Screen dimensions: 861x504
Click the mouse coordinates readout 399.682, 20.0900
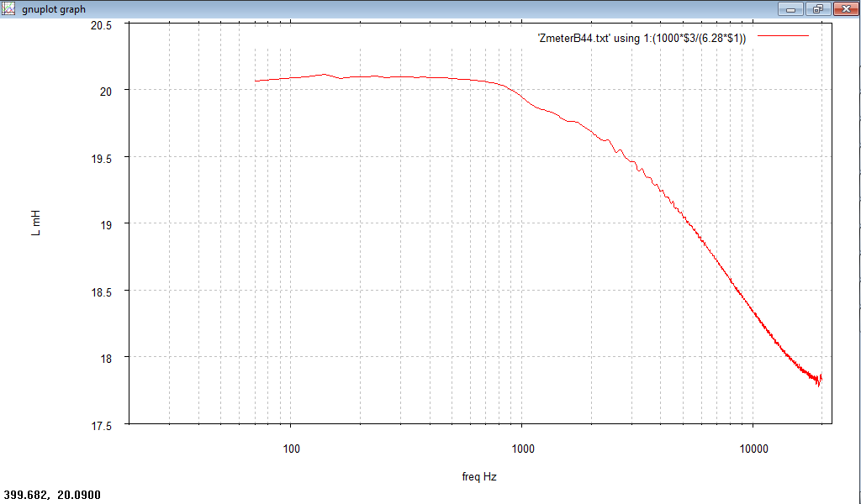coord(53,496)
